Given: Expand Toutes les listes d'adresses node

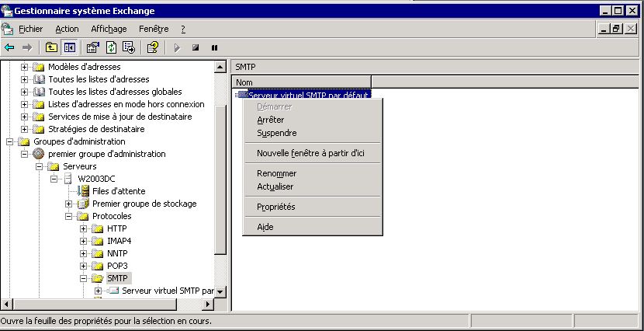Looking at the screenshot, I should 24,79.
